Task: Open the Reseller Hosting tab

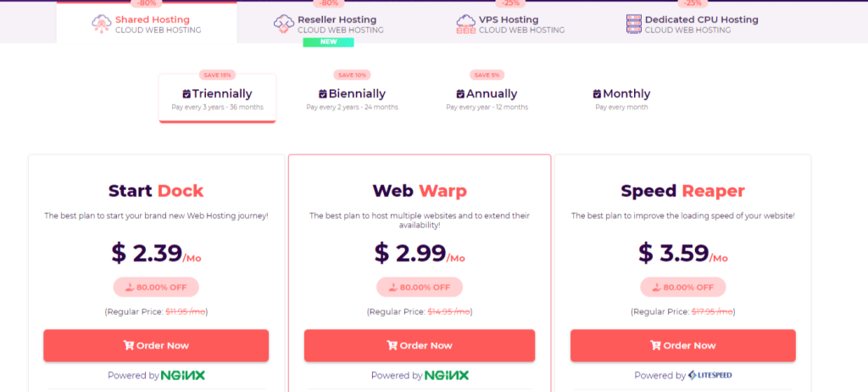Action: pos(328,24)
